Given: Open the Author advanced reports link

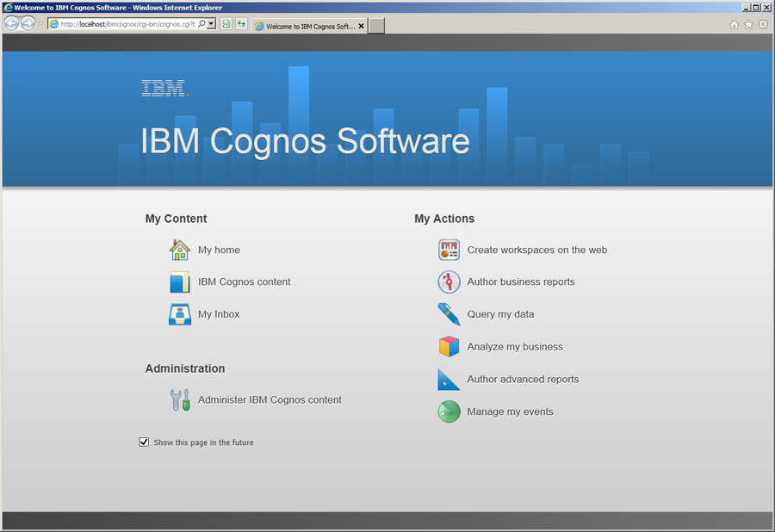Looking at the screenshot, I should tap(523, 380).
